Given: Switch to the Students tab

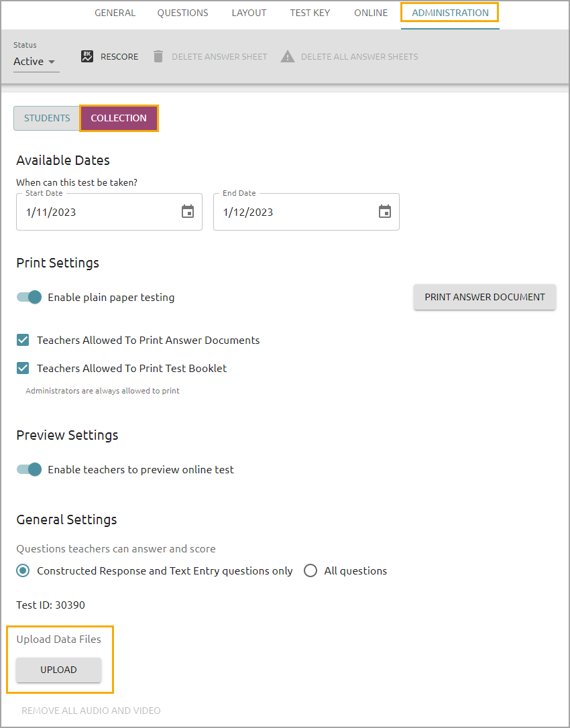Looking at the screenshot, I should (x=47, y=119).
